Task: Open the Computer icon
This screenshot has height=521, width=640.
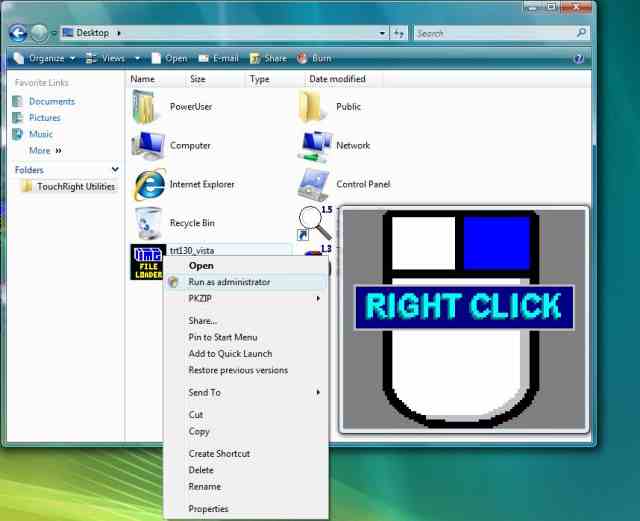Action: [148, 146]
